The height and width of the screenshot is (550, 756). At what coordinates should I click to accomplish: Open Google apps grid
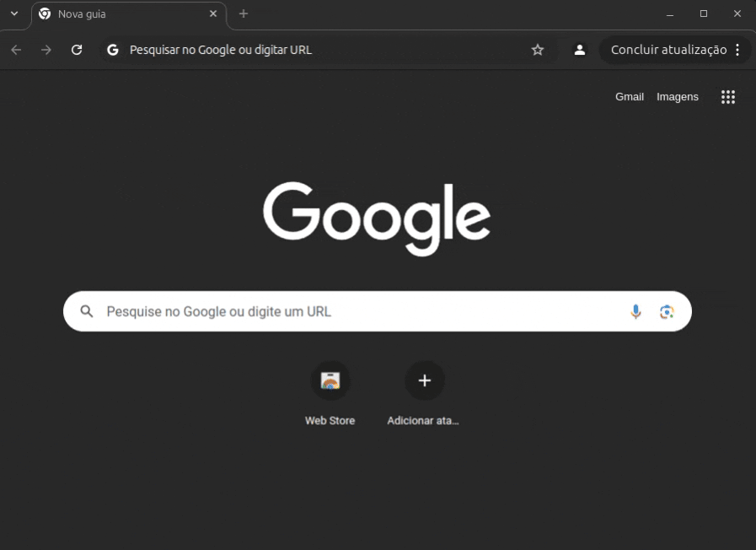coord(728,97)
